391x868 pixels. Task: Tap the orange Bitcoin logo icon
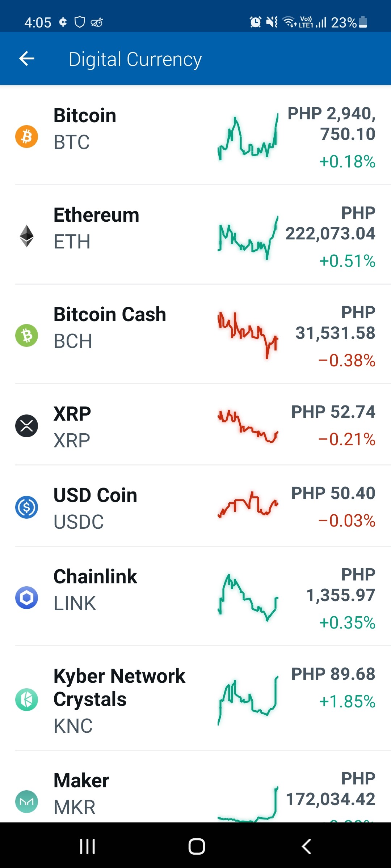coord(26,136)
